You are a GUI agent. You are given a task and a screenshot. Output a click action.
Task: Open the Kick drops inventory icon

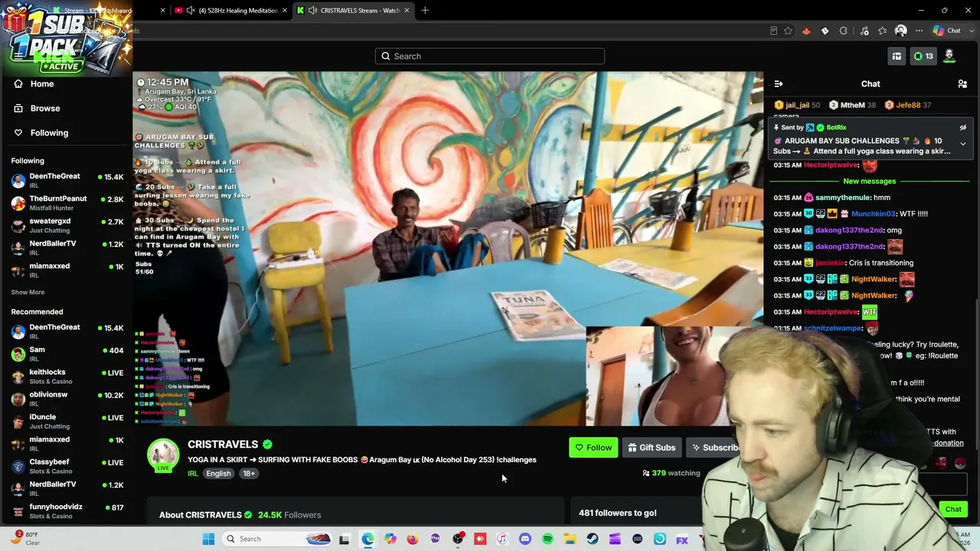(897, 56)
